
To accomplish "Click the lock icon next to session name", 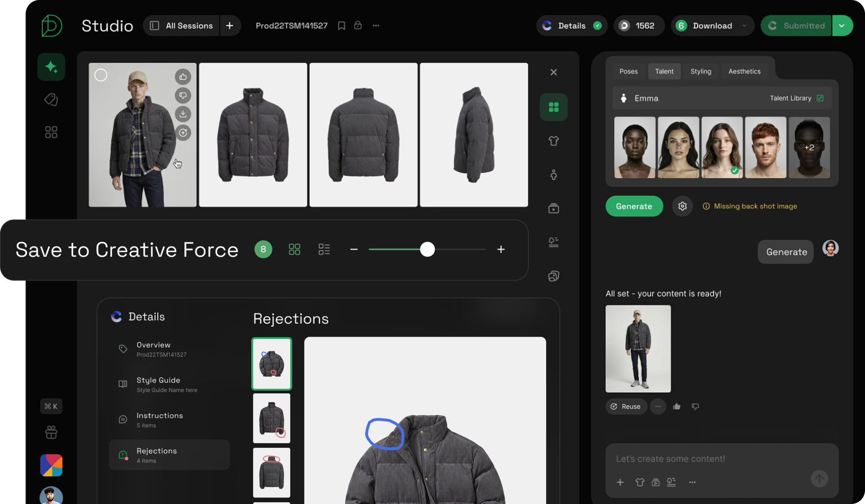I will [358, 25].
